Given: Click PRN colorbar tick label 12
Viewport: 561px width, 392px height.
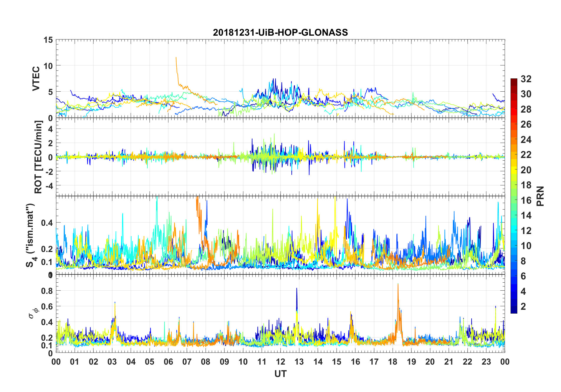Looking at the screenshot, I should 526,231.
